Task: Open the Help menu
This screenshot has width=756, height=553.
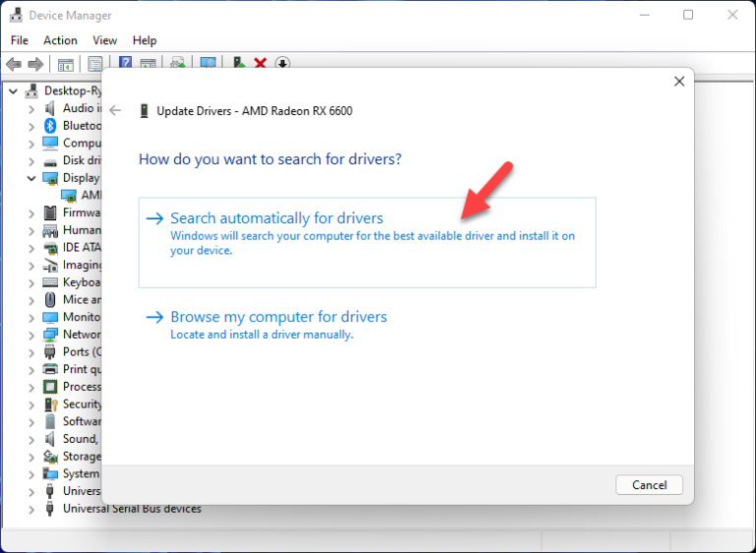Action: click(x=144, y=40)
